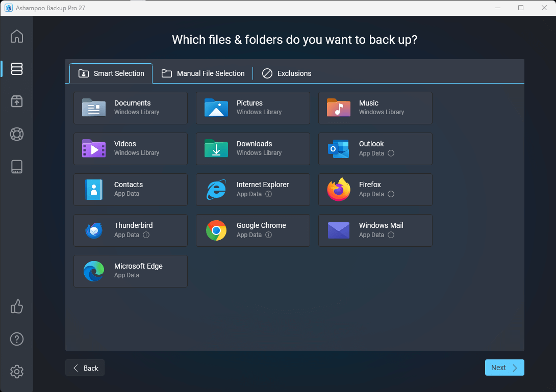Select Microsoft Edge for backup
The image size is (556, 392).
tap(131, 271)
